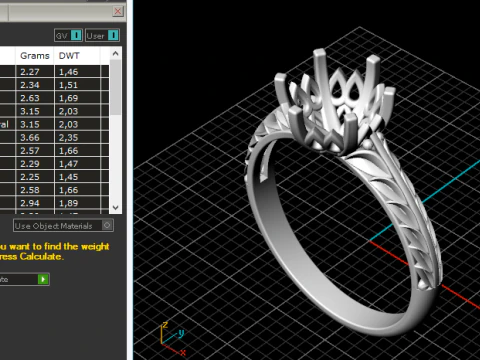Select the 2.58 grams cell
This screenshot has height=360, width=480.
[35, 190]
